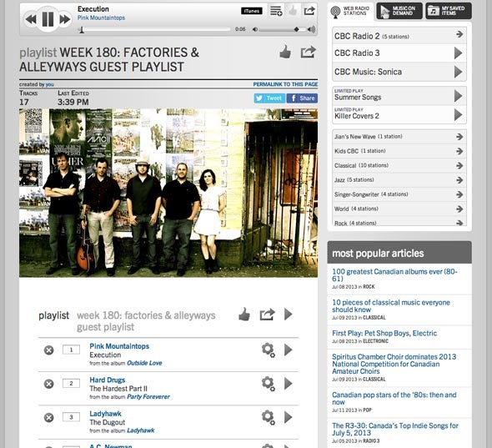Image resolution: width=492 pixels, height=448 pixels.
Task: Open the iTunes link for Execution
Action: [252, 11]
